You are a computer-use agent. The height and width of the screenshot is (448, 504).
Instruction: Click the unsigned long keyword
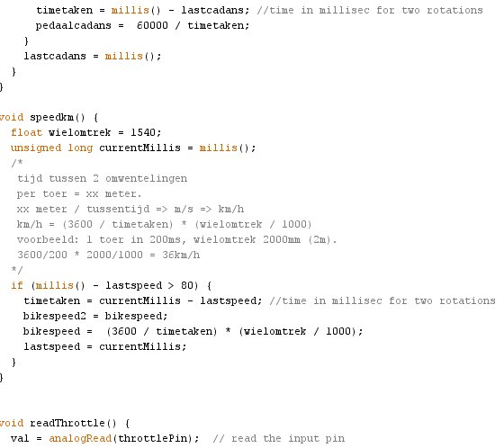pyautogui.click(x=52, y=148)
